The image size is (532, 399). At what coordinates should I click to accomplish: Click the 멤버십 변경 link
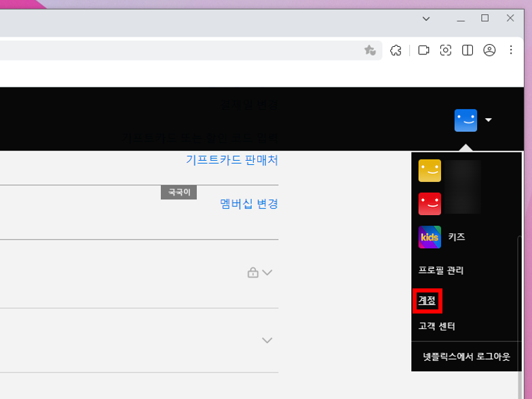pos(249,204)
